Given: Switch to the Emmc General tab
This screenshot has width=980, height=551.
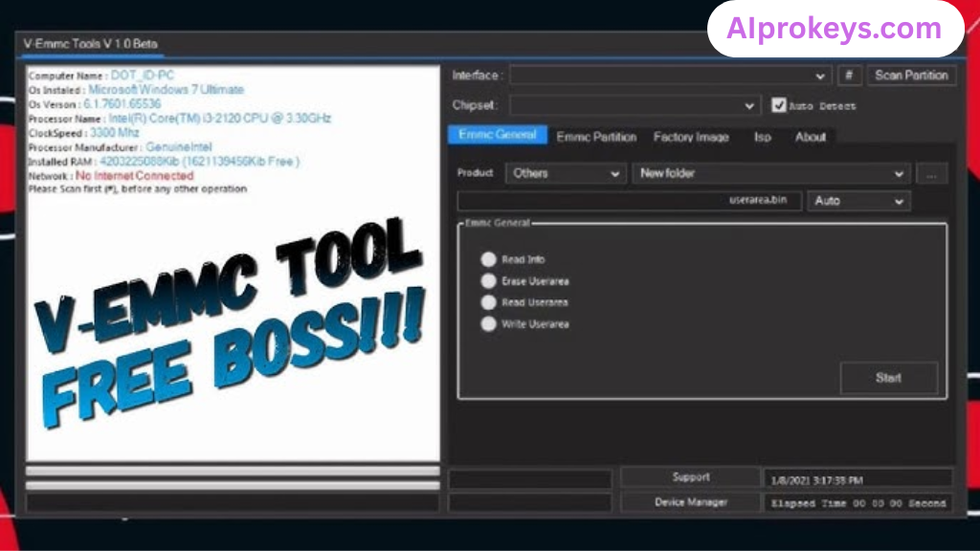Looking at the screenshot, I should point(498,135).
